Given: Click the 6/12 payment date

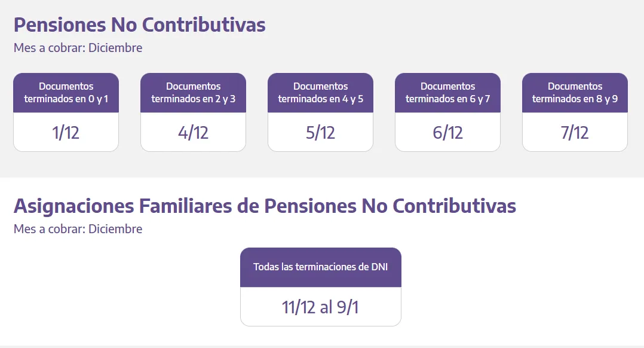Looking at the screenshot, I should [447, 133].
